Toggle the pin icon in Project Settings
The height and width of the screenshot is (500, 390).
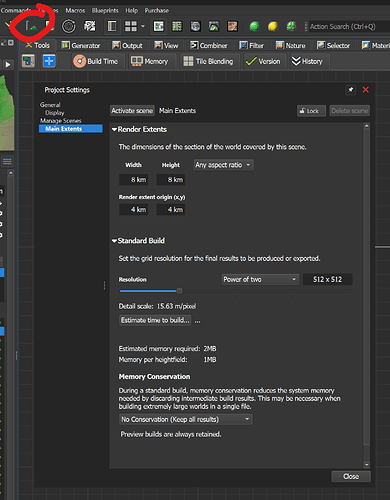[351, 90]
